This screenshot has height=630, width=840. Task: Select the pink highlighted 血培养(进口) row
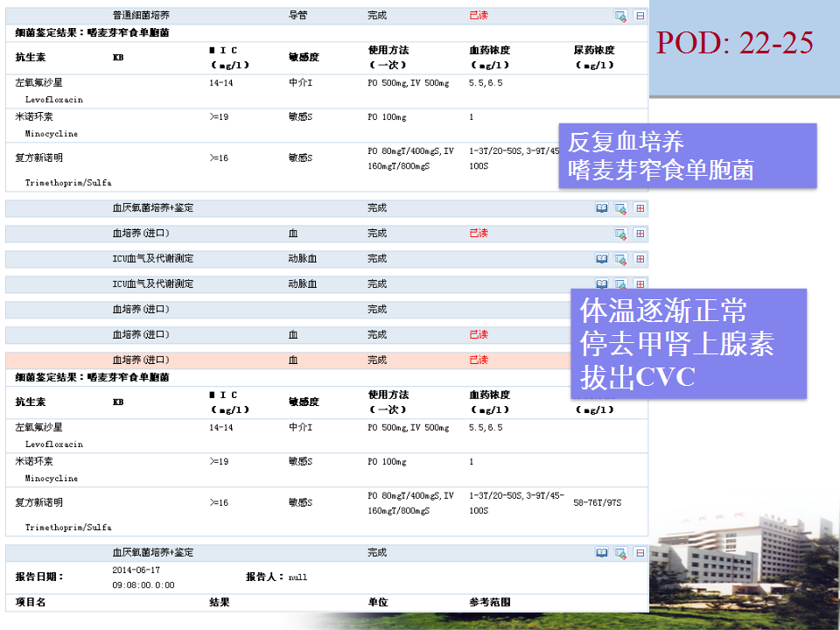(x=262, y=360)
